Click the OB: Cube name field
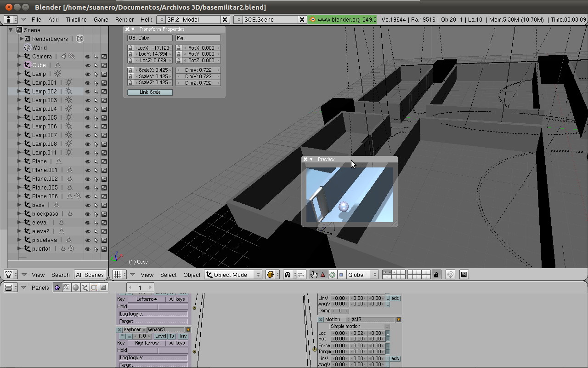The image size is (588, 368). [x=150, y=38]
